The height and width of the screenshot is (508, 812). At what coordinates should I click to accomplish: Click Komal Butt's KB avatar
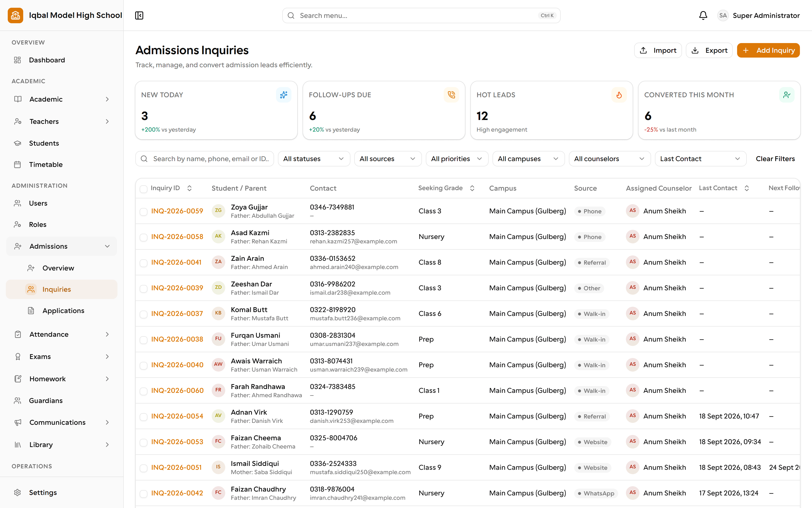pyautogui.click(x=218, y=313)
